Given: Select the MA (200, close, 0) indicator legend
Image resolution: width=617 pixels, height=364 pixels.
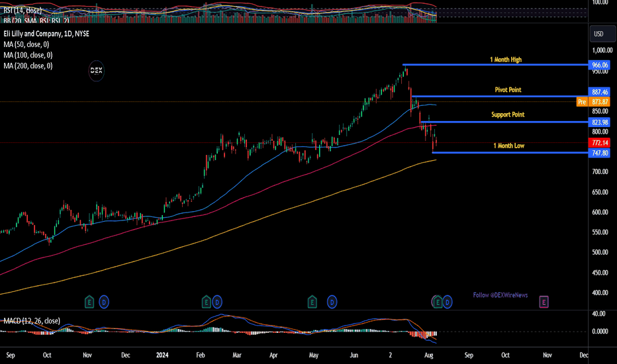Looking at the screenshot, I should point(28,66).
